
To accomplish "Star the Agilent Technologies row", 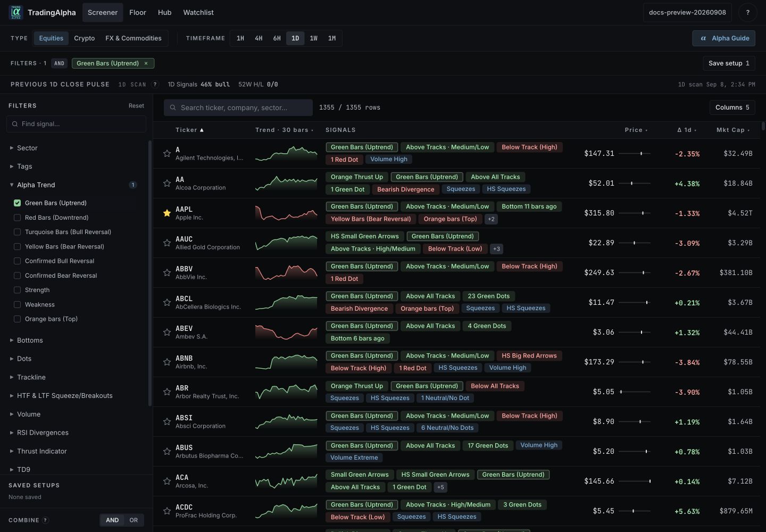I will tap(167, 153).
